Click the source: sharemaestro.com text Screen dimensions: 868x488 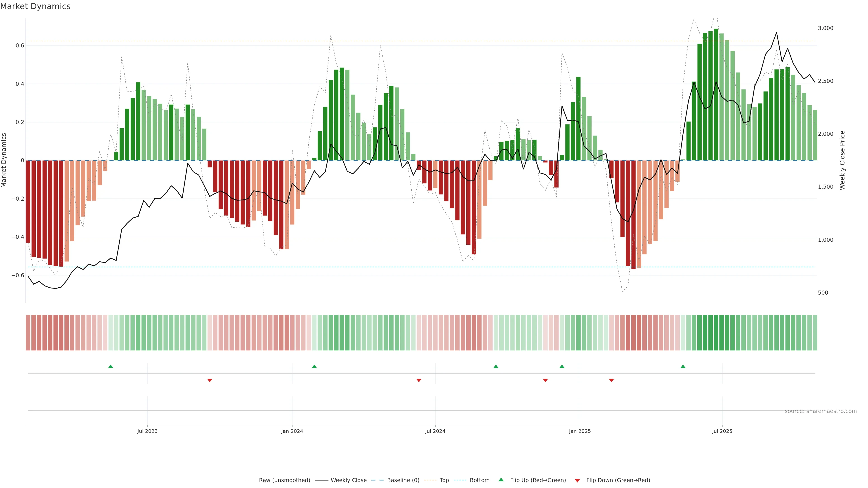tap(821, 411)
